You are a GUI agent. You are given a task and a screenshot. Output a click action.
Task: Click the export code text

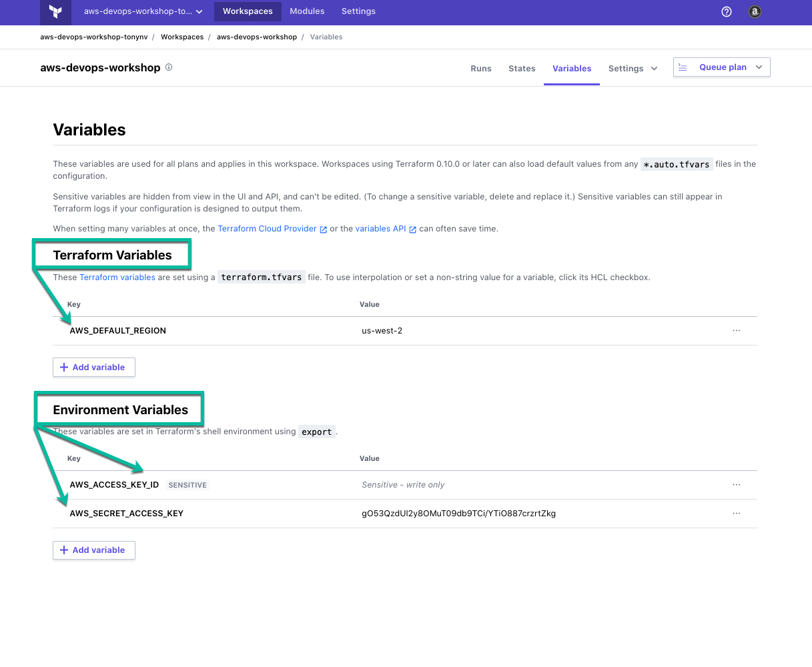coord(317,432)
